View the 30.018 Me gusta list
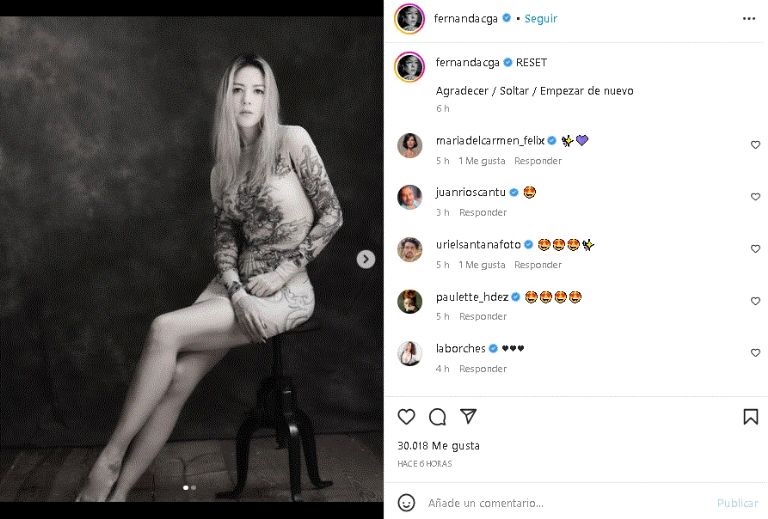The width and height of the screenshot is (768, 519). 438,446
